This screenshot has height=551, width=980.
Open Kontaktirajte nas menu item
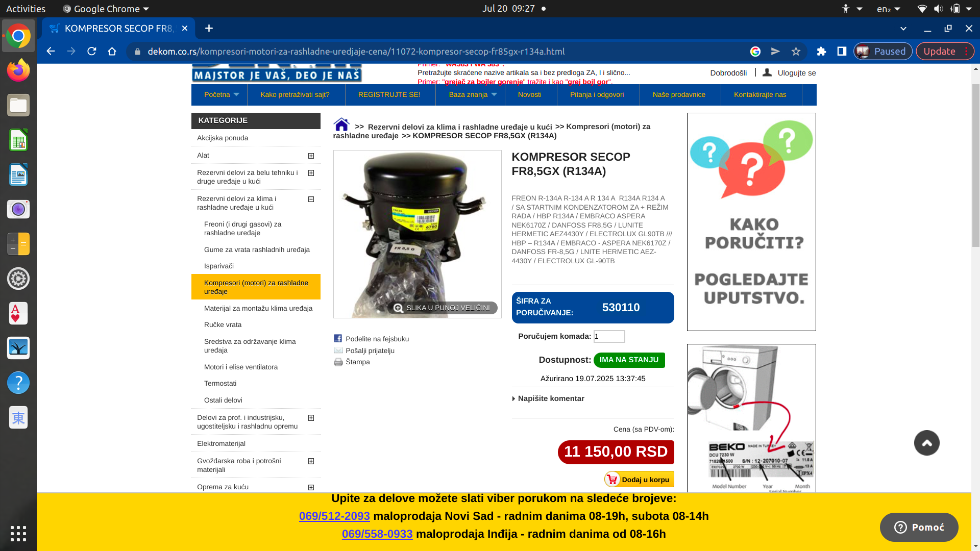click(x=759, y=95)
